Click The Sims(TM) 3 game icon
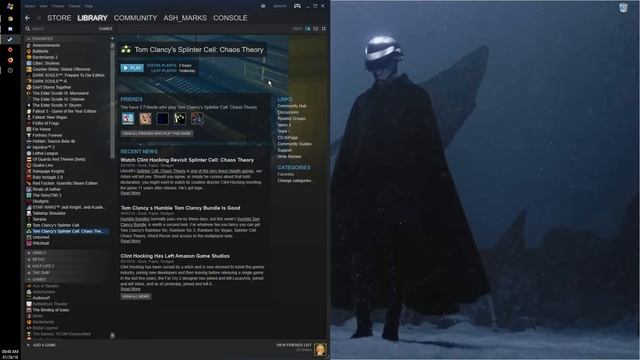The height and width of the screenshot is (360, 640). coord(29,195)
